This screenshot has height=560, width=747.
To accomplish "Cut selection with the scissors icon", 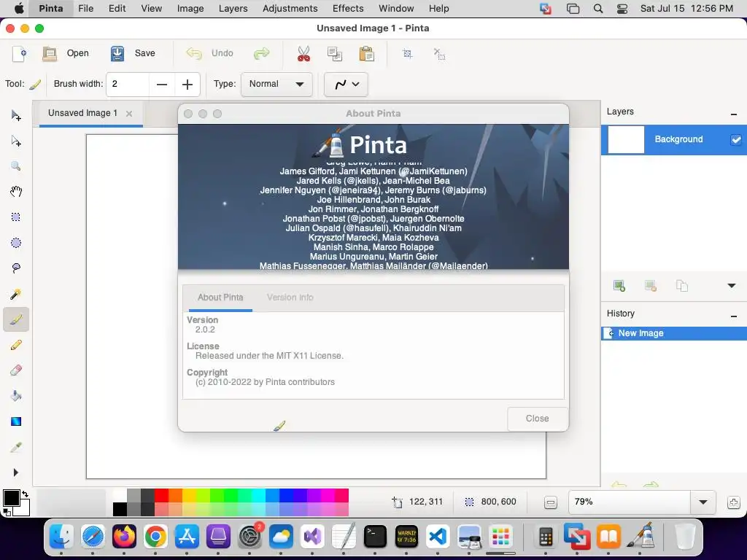I will tap(303, 53).
